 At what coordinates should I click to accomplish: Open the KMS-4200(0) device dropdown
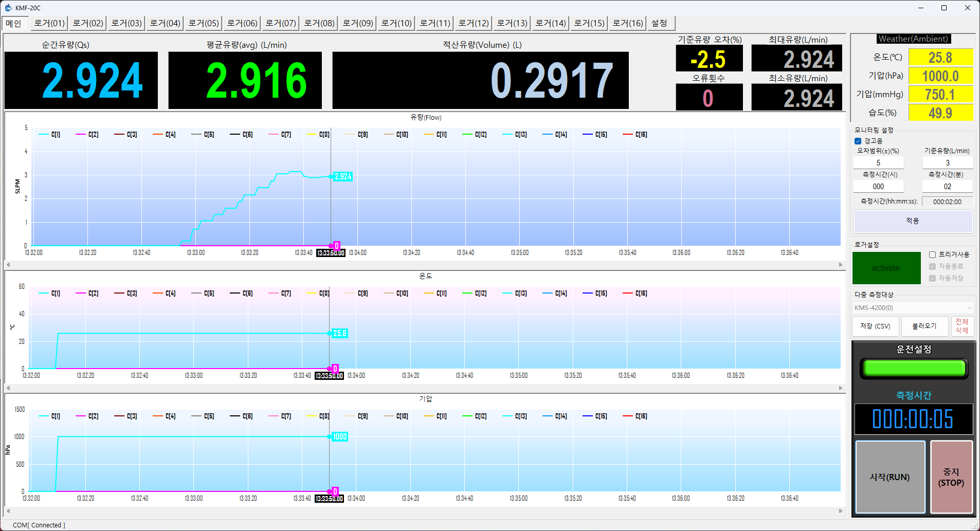[913, 308]
